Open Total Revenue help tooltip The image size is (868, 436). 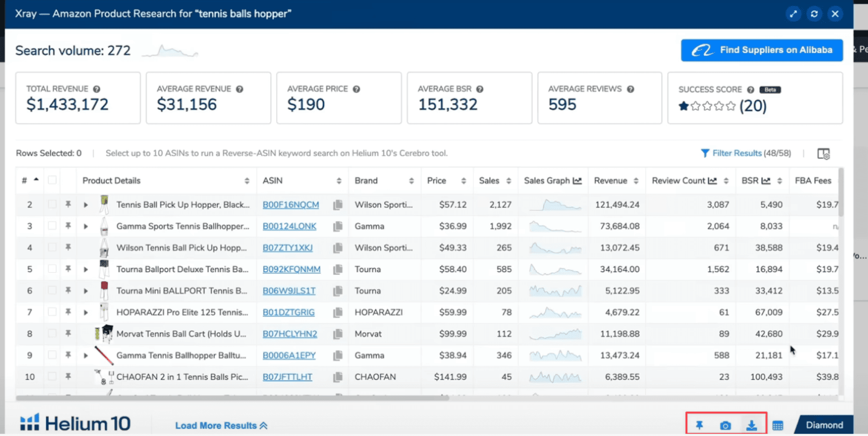(x=96, y=89)
